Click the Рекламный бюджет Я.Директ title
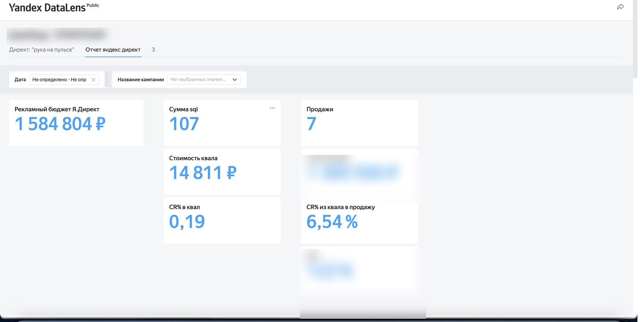Viewport: 644px width, 322px height. pos(57,109)
